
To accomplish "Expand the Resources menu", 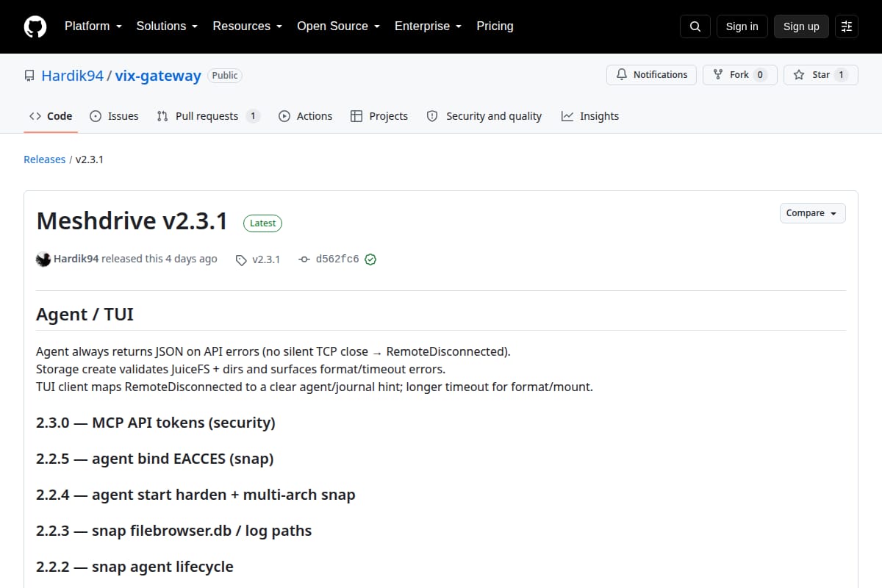I will click(247, 26).
